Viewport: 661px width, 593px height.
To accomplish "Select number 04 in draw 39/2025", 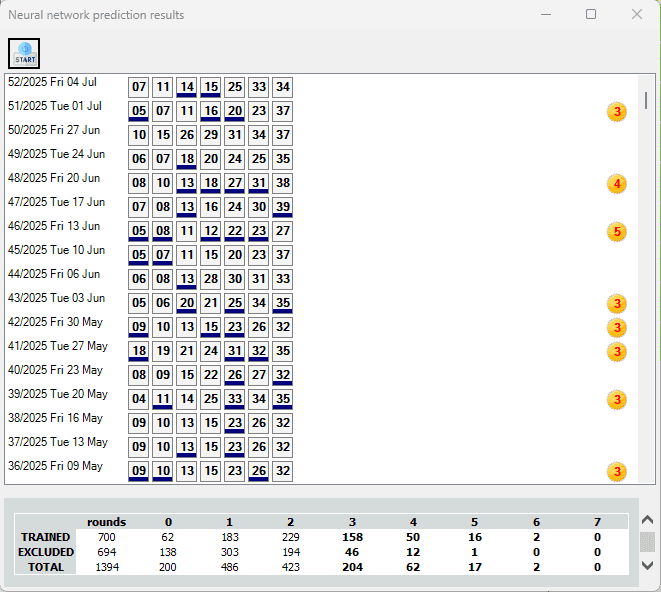I will (x=139, y=399).
